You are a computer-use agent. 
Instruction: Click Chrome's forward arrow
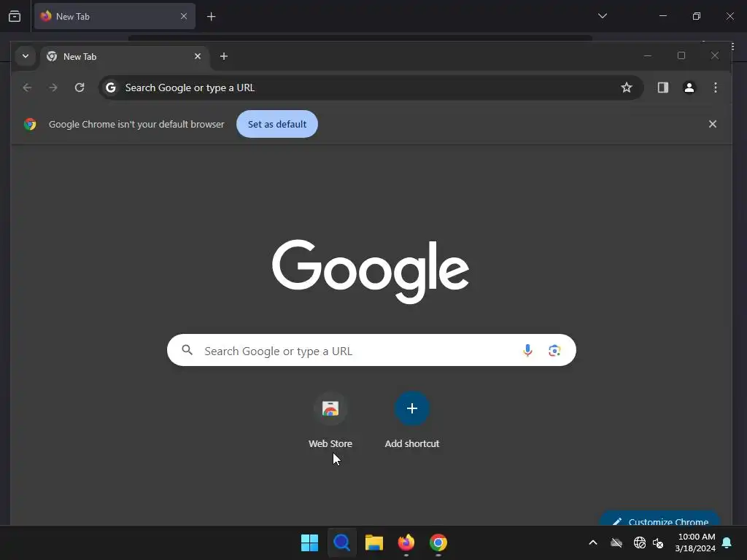[53, 87]
